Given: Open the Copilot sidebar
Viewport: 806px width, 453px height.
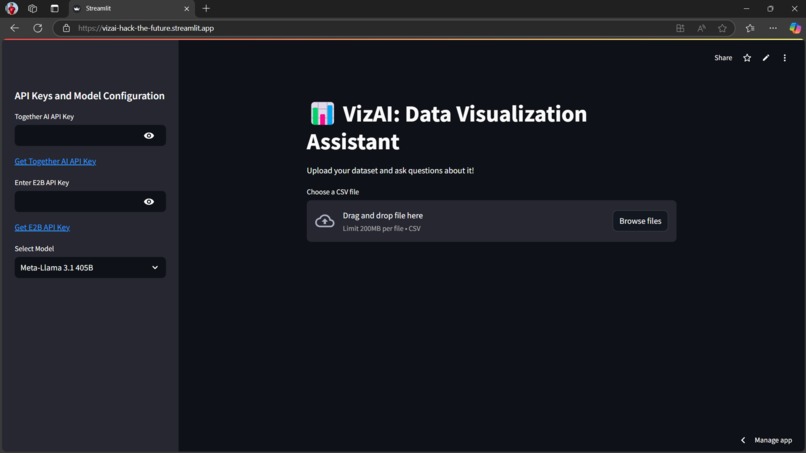Looking at the screenshot, I should tap(795, 28).
